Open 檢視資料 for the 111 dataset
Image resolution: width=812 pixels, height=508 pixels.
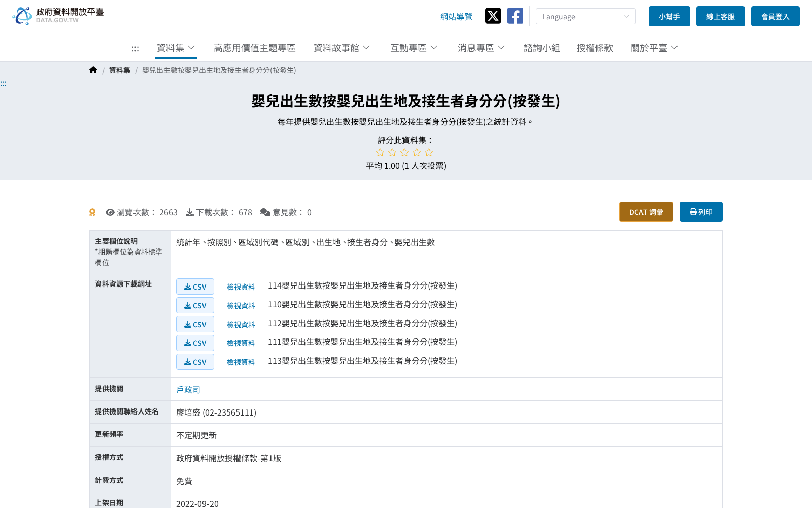pos(241,343)
